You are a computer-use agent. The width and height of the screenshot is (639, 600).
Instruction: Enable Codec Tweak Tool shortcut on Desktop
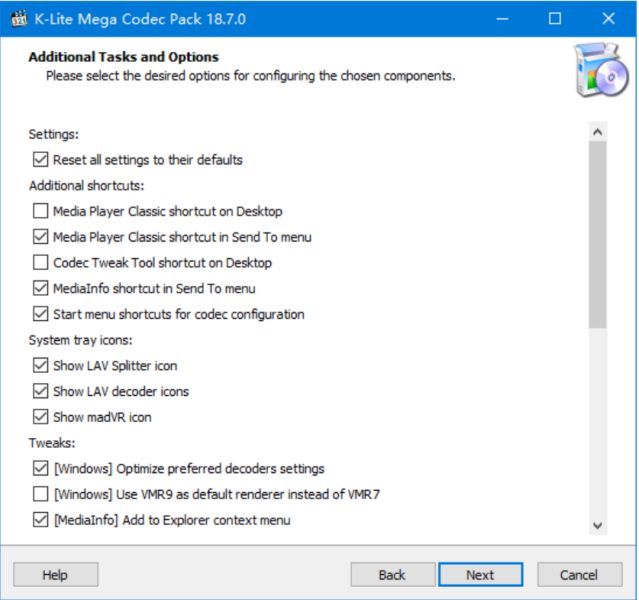40,262
